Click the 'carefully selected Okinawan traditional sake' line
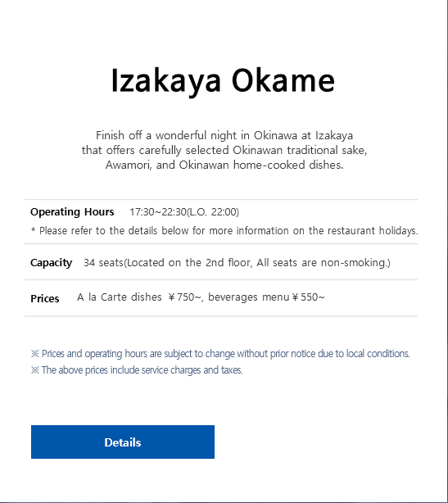 point(224,150)
